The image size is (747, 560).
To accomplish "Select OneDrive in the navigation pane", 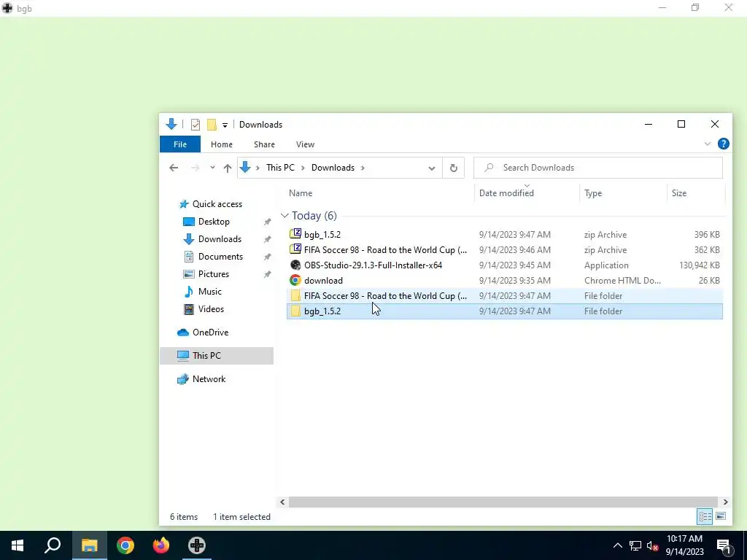I will point(210,332).
